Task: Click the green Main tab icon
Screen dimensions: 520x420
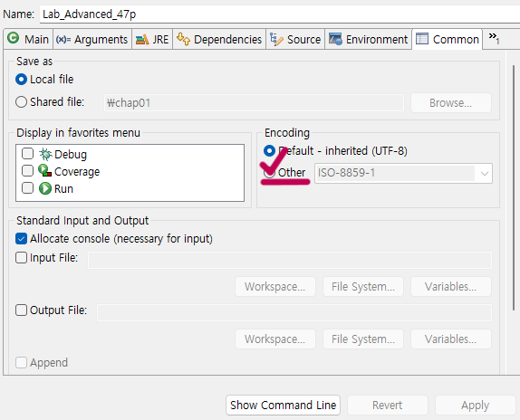Action: (14, 38)
